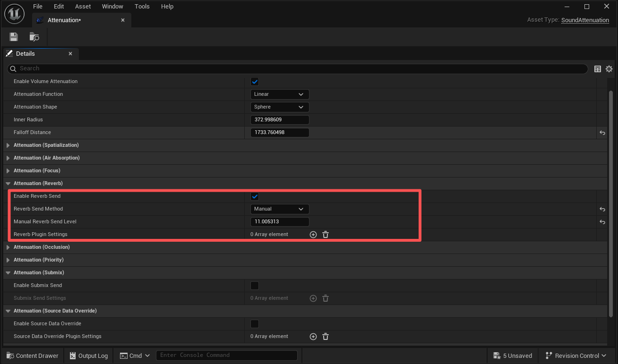
Task: Add element to Source Data Override Plugin Settings
Action: pyautogui.click(x=313, y=337)
